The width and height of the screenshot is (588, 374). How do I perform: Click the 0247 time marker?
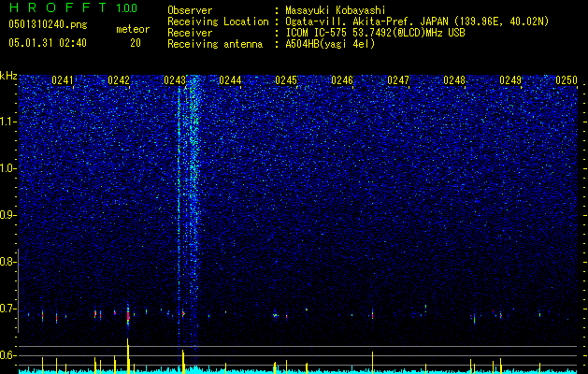tap(398, 80)
